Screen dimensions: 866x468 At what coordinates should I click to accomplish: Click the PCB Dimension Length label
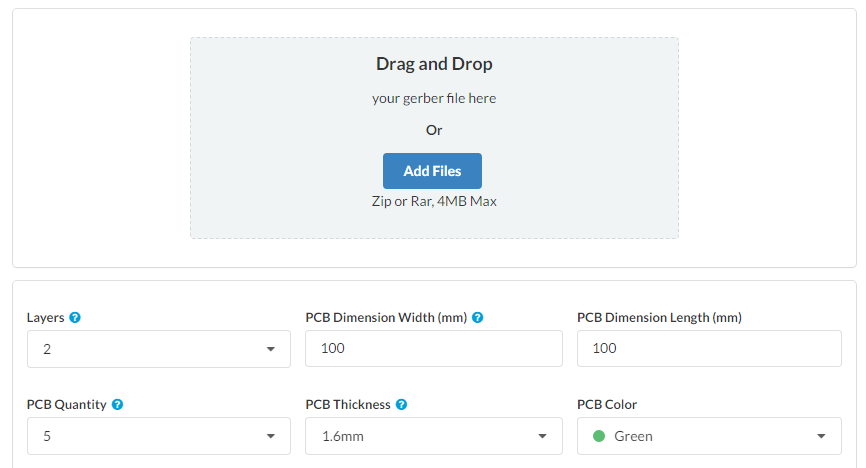tap(659, 318)
